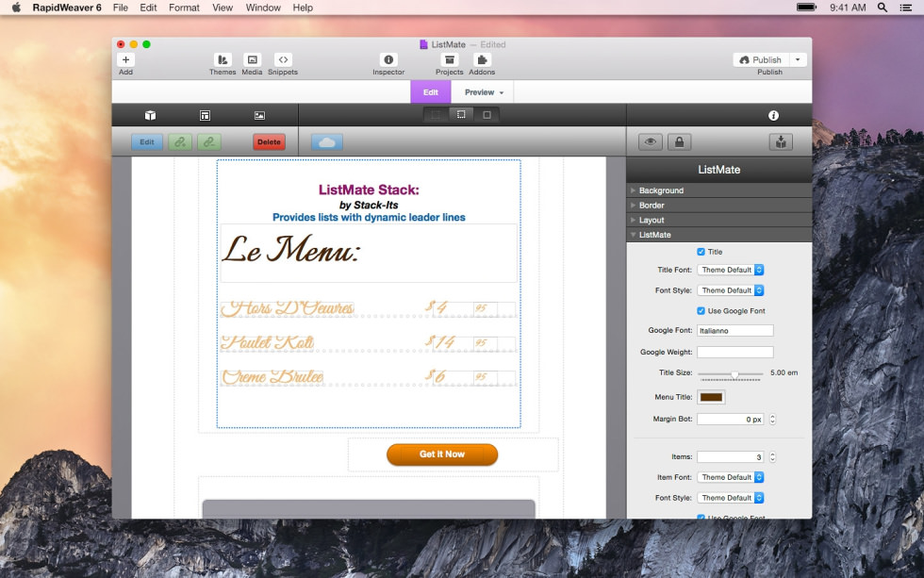Switch to the purple Edit tab
The image size is (924, 578).
431,92
